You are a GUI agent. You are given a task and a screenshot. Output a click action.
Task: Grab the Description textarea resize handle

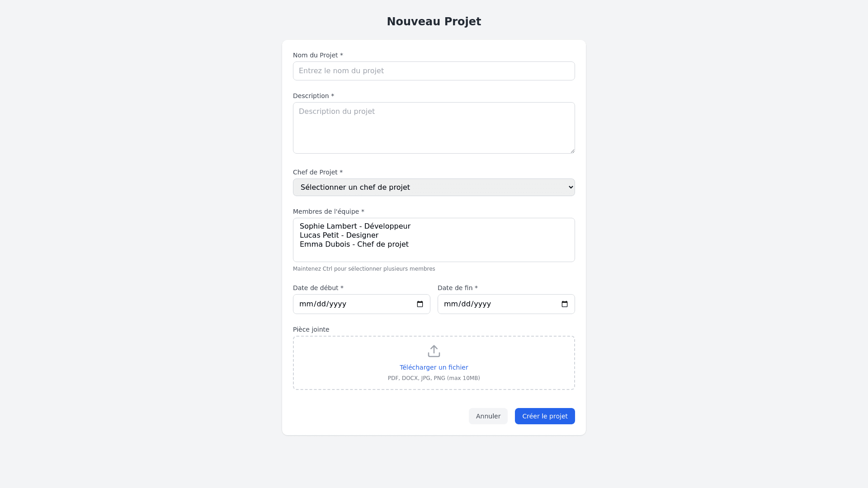[x=572, y=151]
